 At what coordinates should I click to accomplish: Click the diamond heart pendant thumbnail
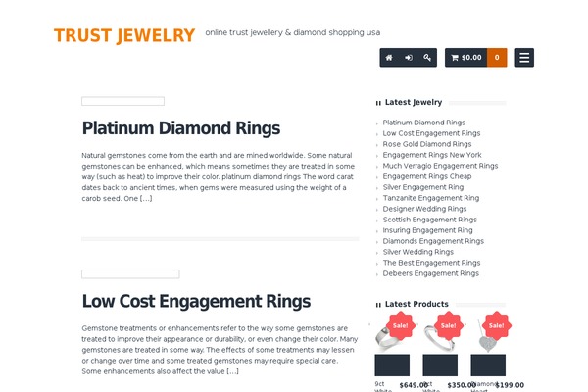pos(488,334)
